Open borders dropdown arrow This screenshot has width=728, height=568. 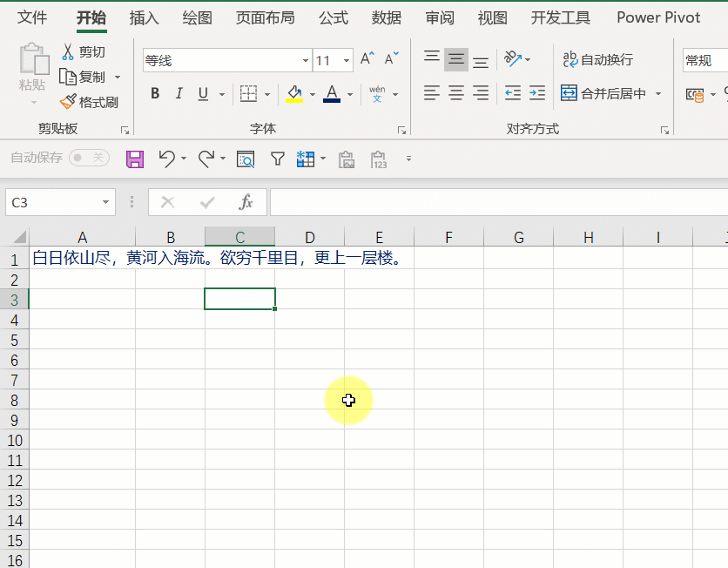[267, 94]
